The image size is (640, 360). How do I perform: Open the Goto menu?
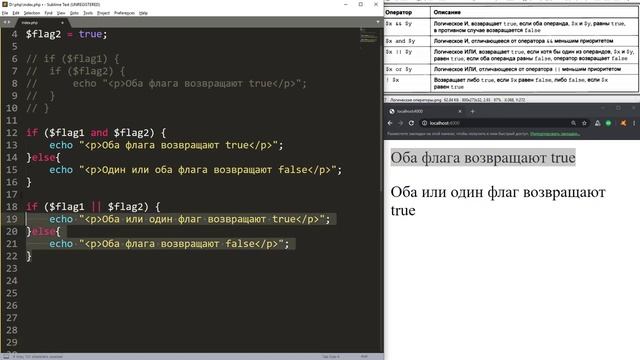pos(74,13)
